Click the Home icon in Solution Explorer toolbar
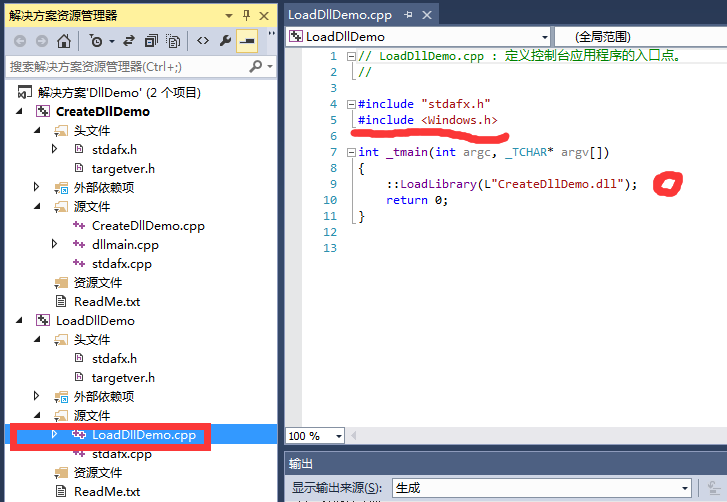 (x=64, y=41)
